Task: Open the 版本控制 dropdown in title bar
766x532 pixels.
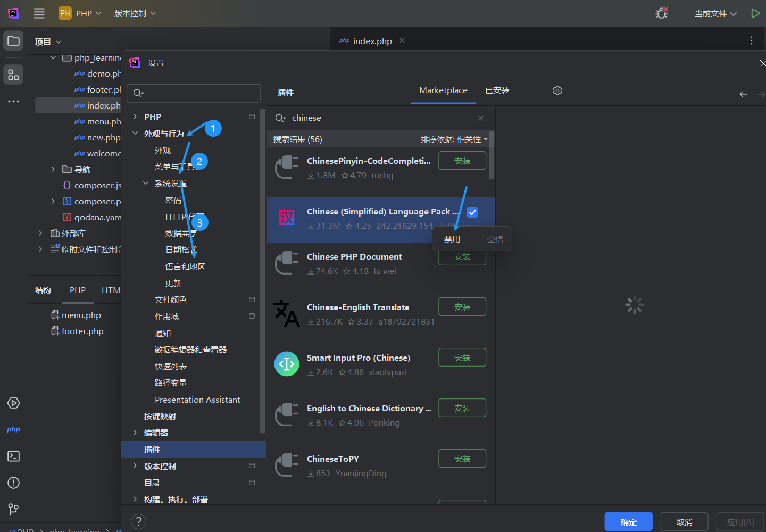Action: [135, 13]
